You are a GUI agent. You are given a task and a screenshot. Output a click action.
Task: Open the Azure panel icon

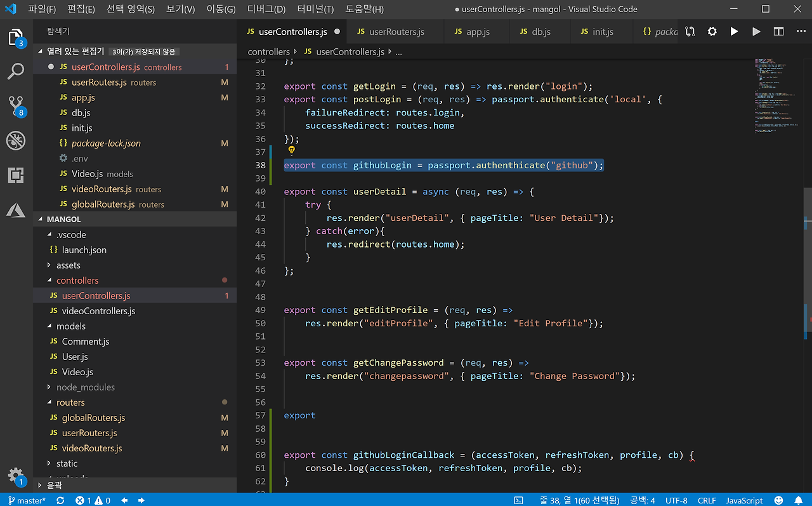click(16, 210)
